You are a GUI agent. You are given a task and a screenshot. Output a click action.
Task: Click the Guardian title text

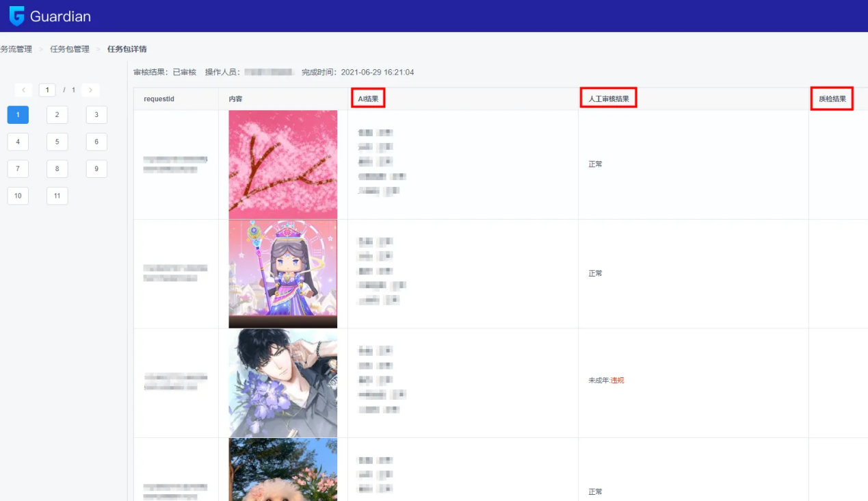point(60,16)
